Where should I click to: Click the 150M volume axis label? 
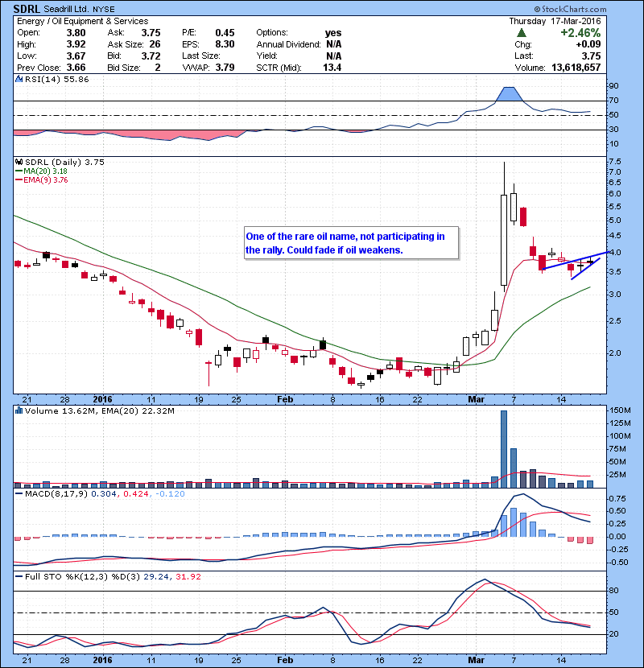(x=620, y=410)
